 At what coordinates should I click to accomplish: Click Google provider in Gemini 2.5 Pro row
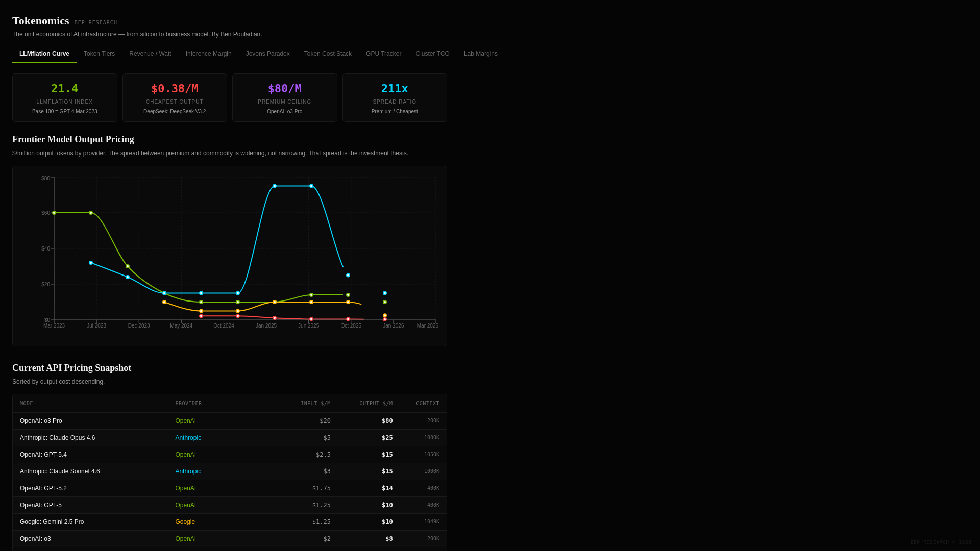pos(185,522)
